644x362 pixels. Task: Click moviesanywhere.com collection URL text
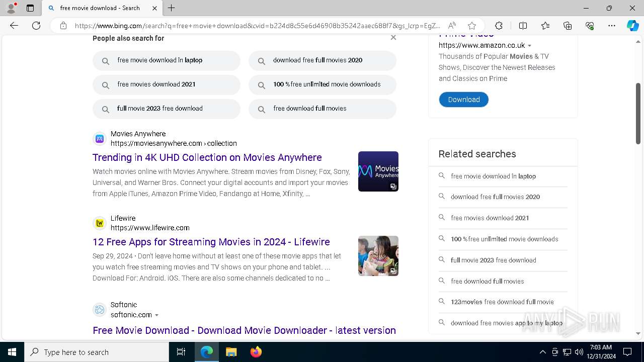click(x=174, y=143)
